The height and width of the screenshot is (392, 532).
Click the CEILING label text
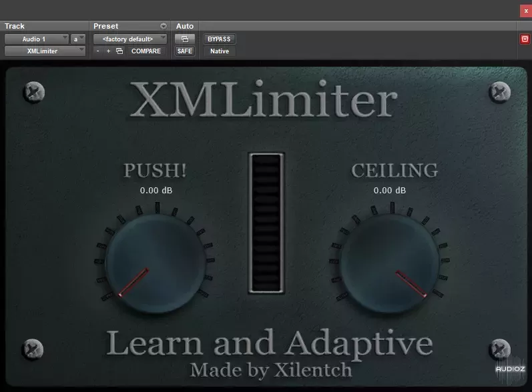394,171
